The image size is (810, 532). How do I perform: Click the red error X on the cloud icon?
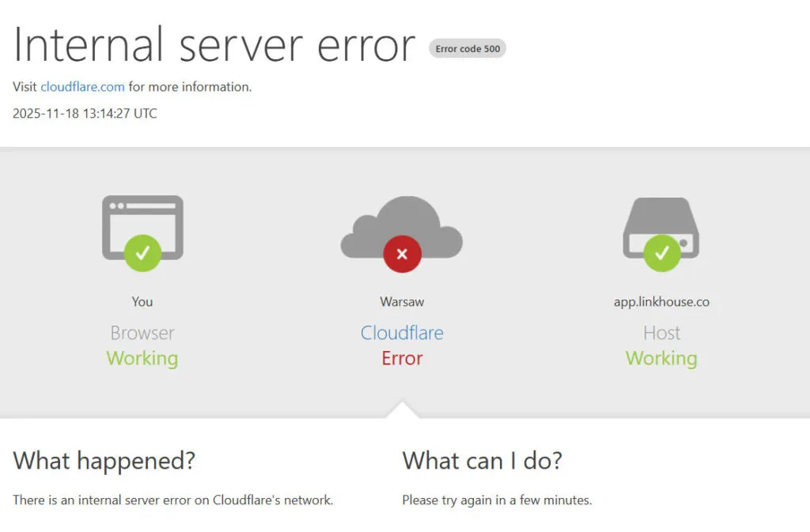[403, 254]
